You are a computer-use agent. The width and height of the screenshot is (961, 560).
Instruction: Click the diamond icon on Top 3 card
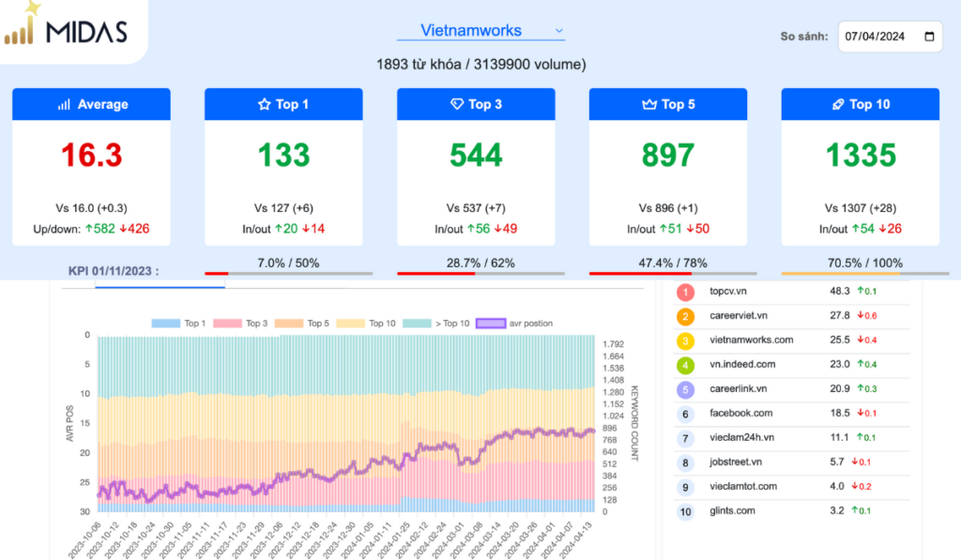457,104
